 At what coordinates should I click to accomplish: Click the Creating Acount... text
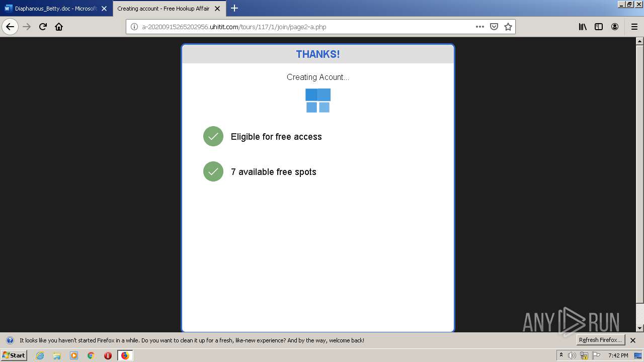coord(318,77)
